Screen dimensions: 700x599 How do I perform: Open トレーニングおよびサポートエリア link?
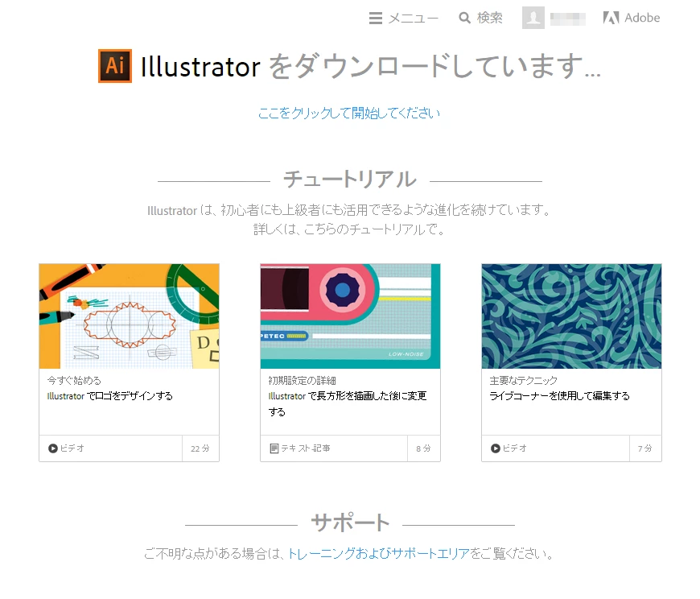coord(379,554)
